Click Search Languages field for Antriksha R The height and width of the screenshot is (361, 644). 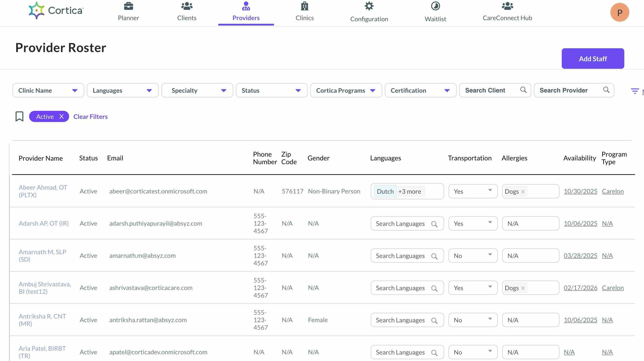tap(407, 320)
